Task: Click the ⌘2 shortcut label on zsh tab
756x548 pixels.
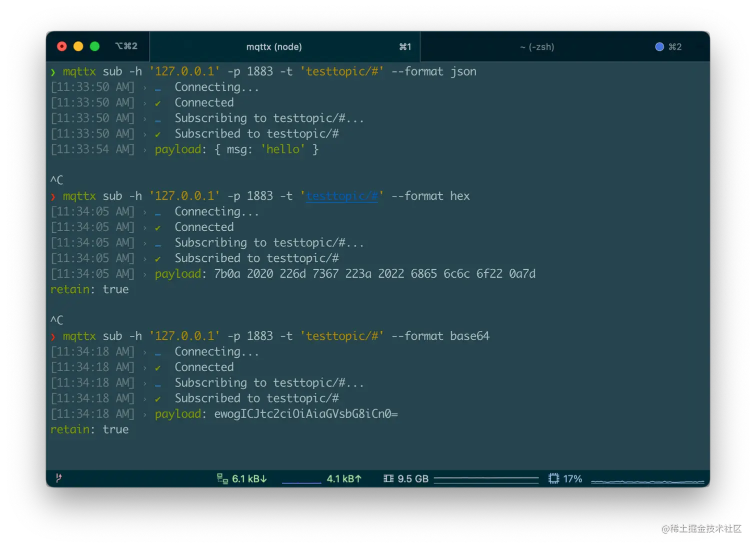Action: [675, 47]
